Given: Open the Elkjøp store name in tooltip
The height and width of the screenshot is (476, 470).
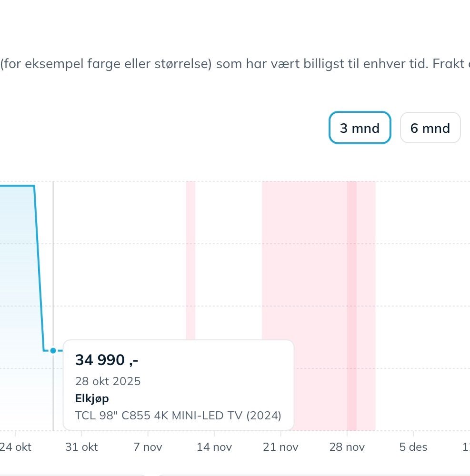Looking at the screenshot, I should (x=92, y=398).
